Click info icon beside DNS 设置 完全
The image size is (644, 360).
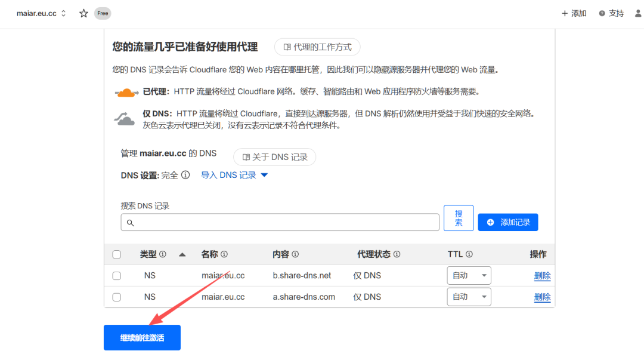pos(185,175)
